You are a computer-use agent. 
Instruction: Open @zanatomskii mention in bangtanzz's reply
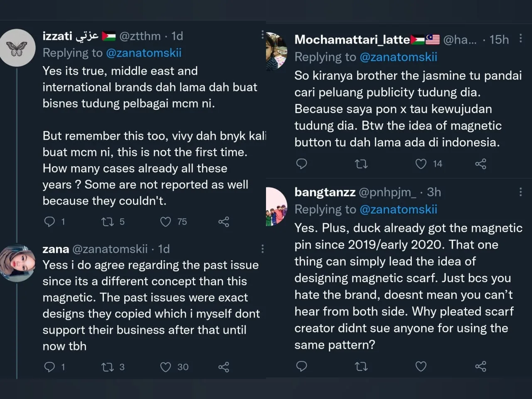398,209
